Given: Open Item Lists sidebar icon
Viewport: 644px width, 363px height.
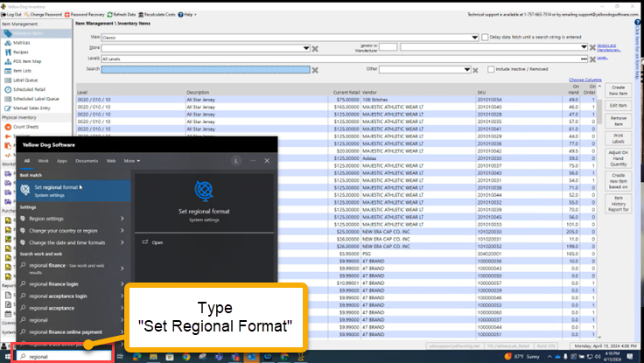Looking at the screenshot, I should [x=8, y=71].
